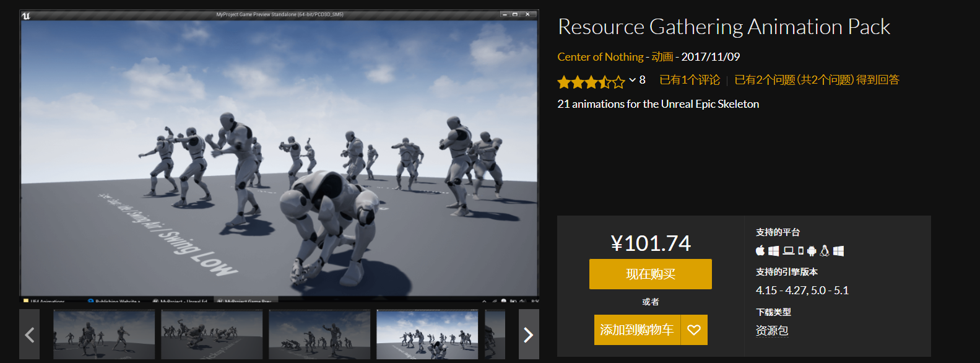Add to cart with 添加到购物车 button
Screen dimensions: 980x363
tap(637, 330)
